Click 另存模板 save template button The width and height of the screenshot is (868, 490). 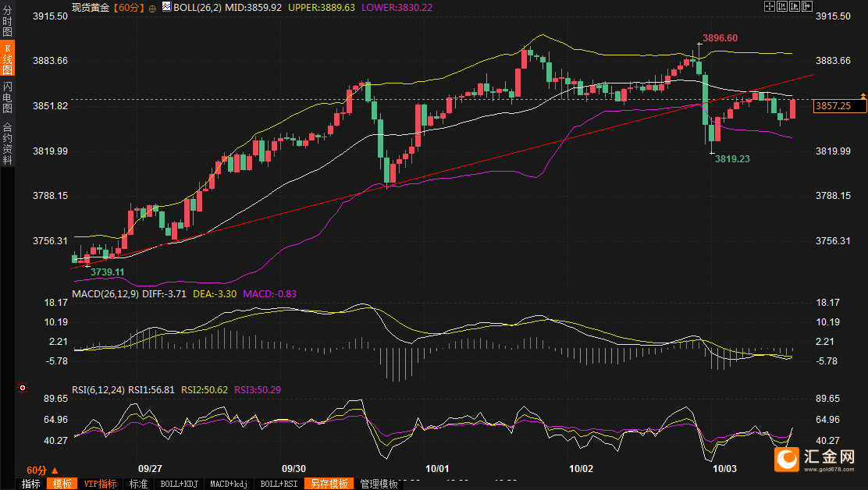pos(329,484)
